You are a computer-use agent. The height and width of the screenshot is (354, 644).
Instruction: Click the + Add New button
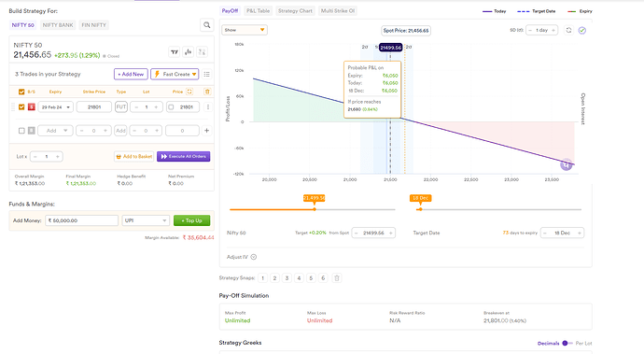pos(131,74)
